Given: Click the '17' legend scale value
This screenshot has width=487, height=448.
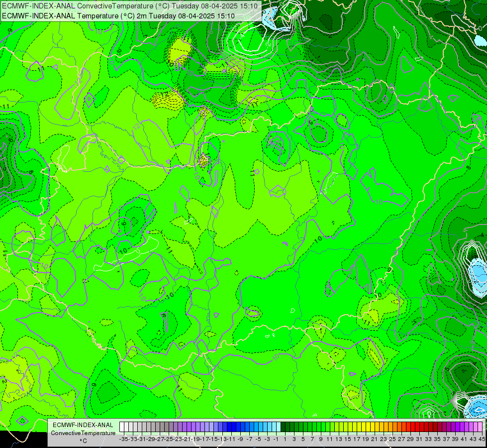Looking at the screenshot, I should [x=357, y=439].
